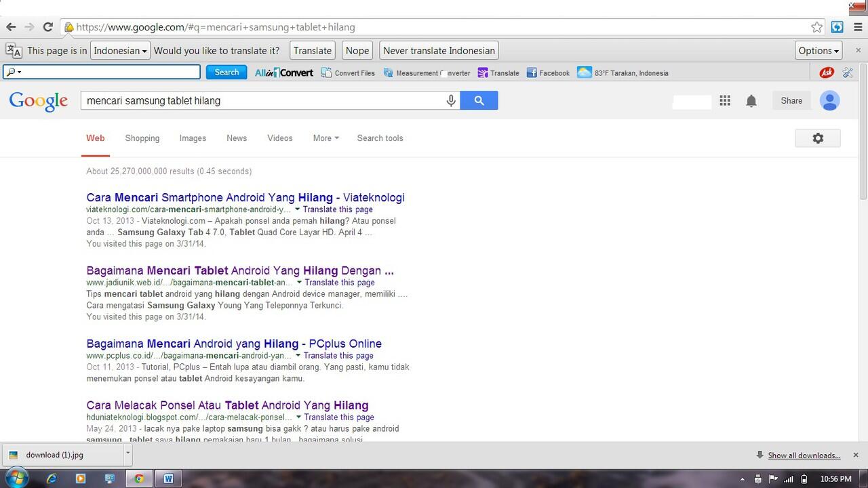The width and height of the screenshot is (868, 488).
Task: Open Convert Files toolbar shortcut
Action: coord(348,73)
